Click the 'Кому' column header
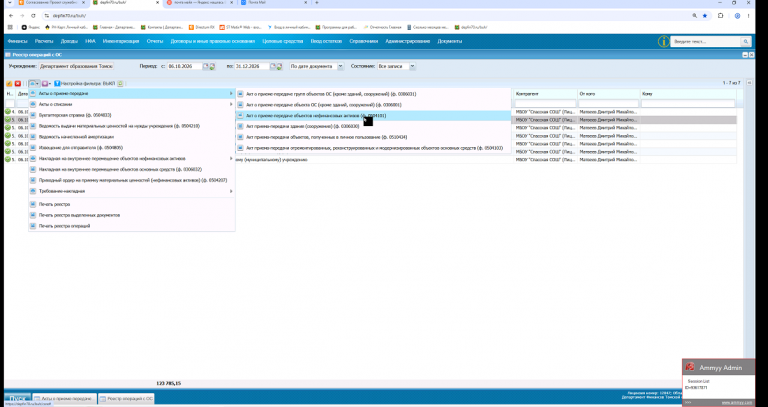Viewport: 768px width, 407px height. coord(688,94)
